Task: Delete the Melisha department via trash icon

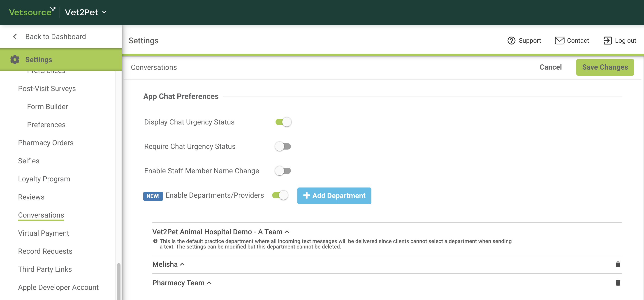Action: click(618, 264)
